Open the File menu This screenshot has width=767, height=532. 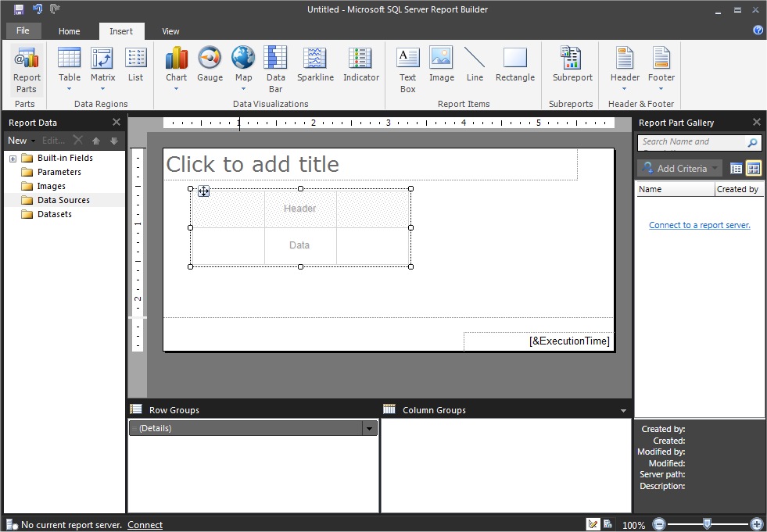[x=23, y=30]
